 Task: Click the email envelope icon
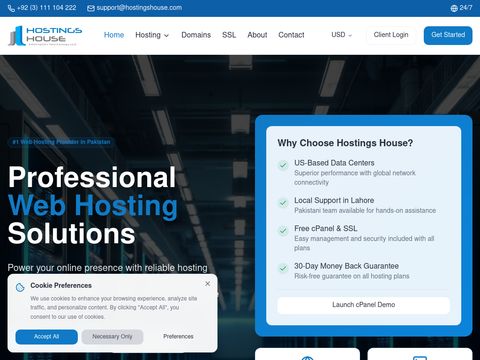[91, 8]
